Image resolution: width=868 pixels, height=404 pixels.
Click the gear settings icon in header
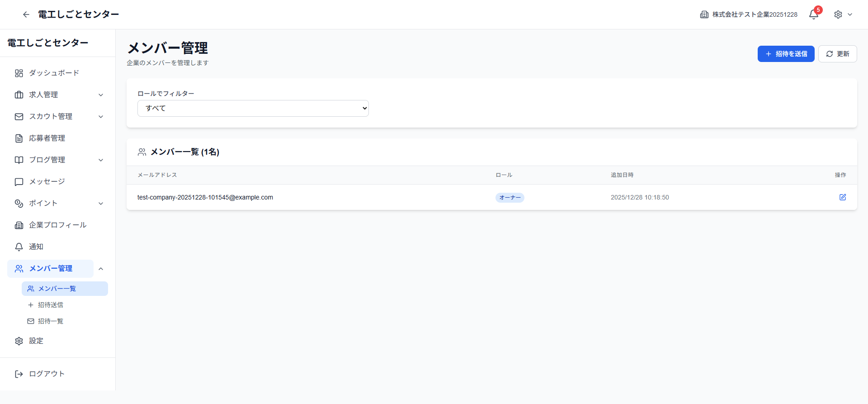(x=838, y=14)
